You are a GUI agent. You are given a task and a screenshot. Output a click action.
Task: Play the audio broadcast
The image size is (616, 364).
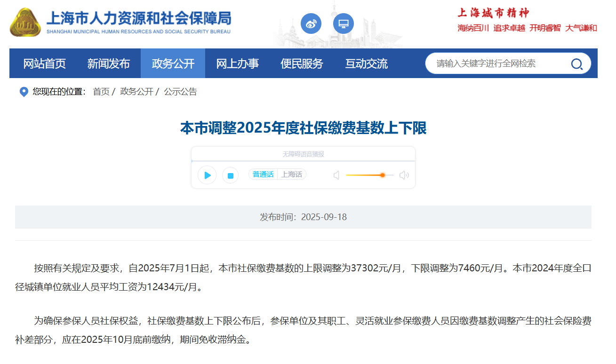[x=207, y=175]
